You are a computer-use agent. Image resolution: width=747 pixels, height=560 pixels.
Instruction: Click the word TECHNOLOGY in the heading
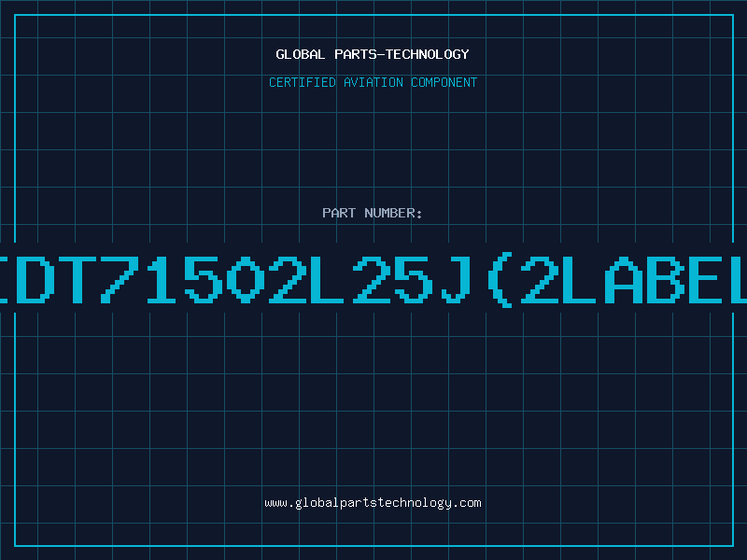(428, 54)
